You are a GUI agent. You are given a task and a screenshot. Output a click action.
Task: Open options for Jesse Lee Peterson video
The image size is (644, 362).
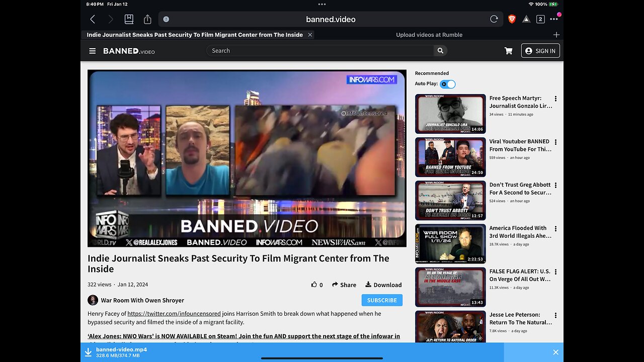tap(555, 315)
